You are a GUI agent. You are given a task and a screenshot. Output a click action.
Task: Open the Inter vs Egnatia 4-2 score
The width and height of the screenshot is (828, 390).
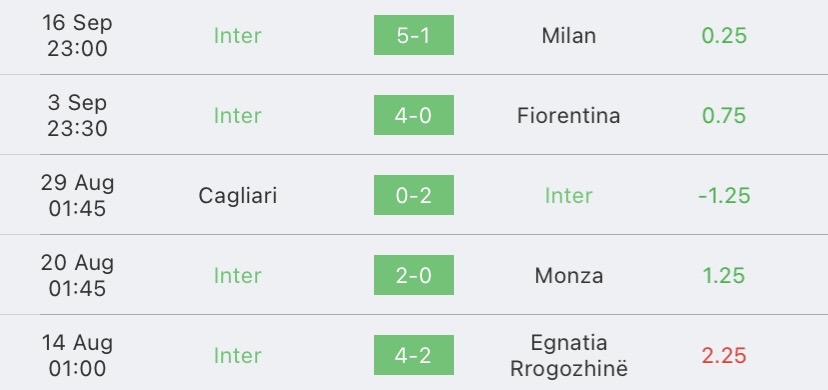pos(413,355)
